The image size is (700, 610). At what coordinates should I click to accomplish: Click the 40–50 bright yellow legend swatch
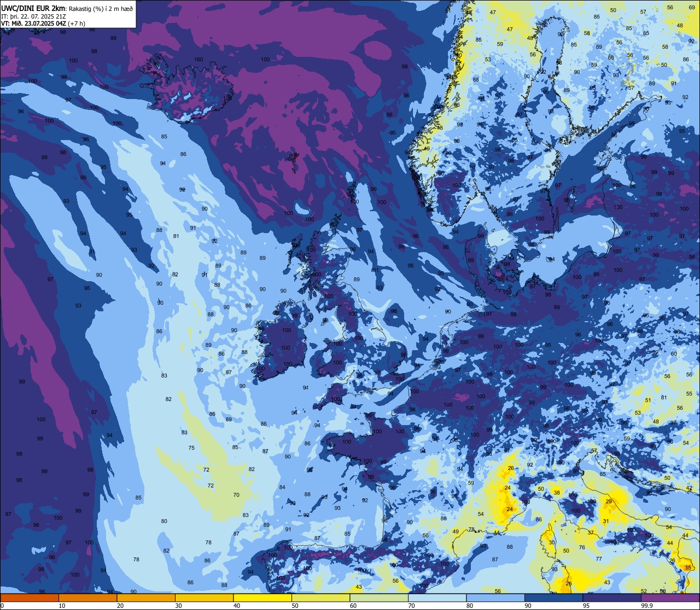[x=262, y=598]
